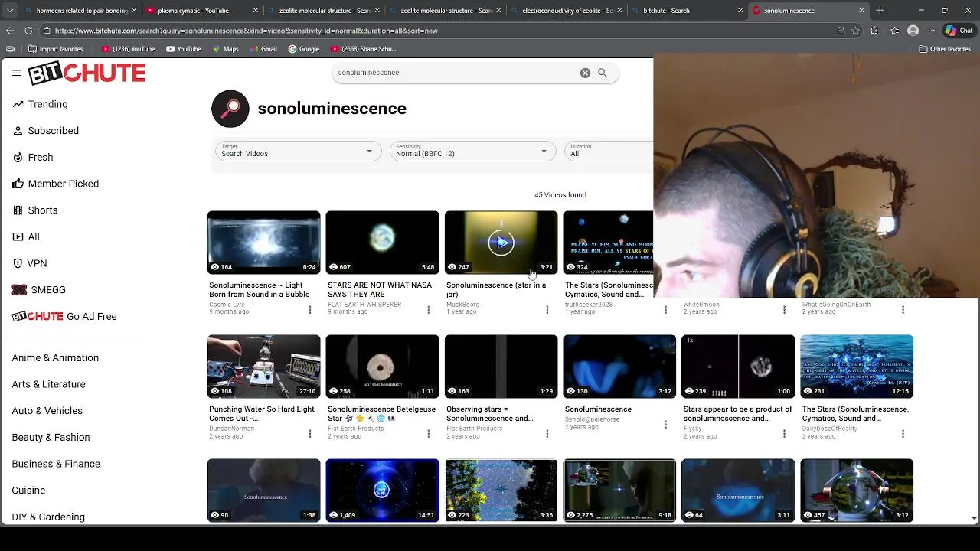Open options for 'STARS ARE NOT WHAT NASA' video
The height and width of the screenshot is (551, 980).
(x=429, y=310)
